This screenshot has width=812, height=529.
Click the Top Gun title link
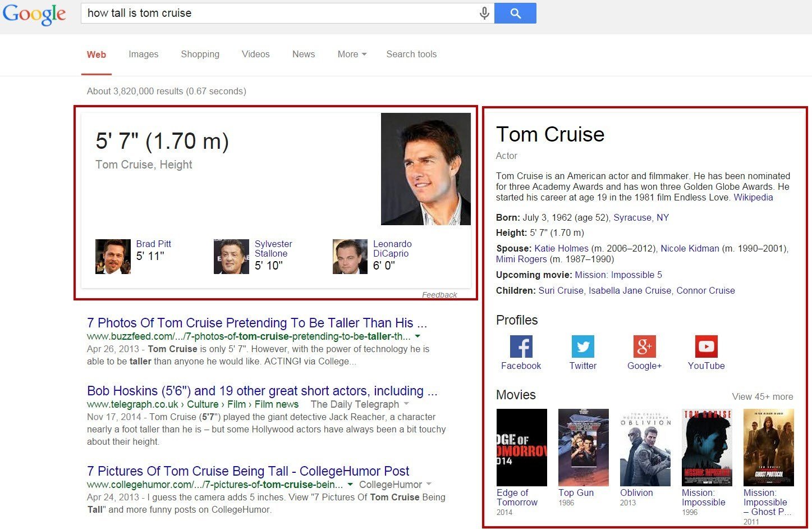[x=576, y=492]
